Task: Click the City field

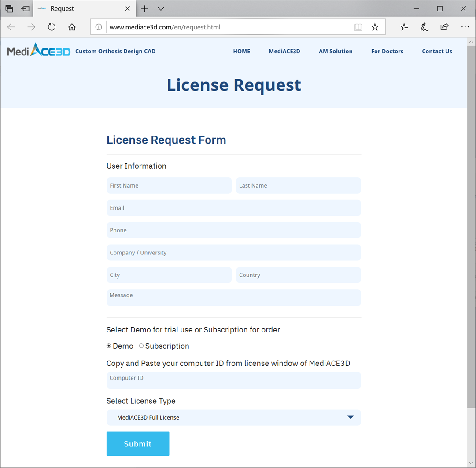Action: [x=169, y=275]
